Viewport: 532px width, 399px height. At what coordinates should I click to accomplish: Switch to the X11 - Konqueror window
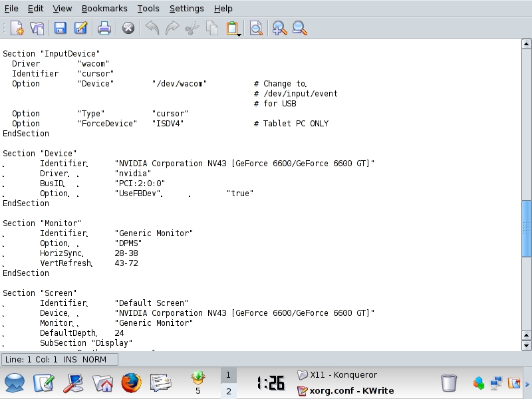point(337,375)
